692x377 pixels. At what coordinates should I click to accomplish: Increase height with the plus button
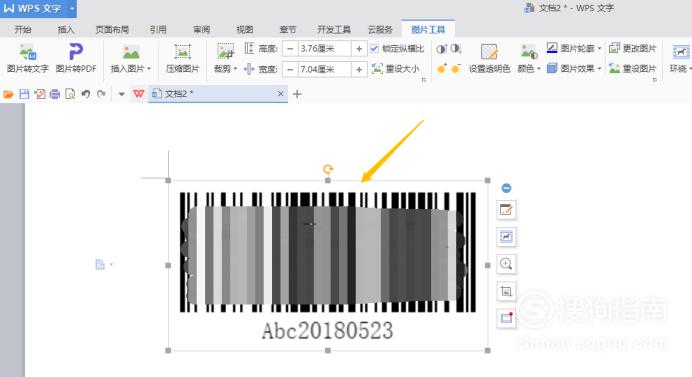pyautogui.click(x=359, y=49)
